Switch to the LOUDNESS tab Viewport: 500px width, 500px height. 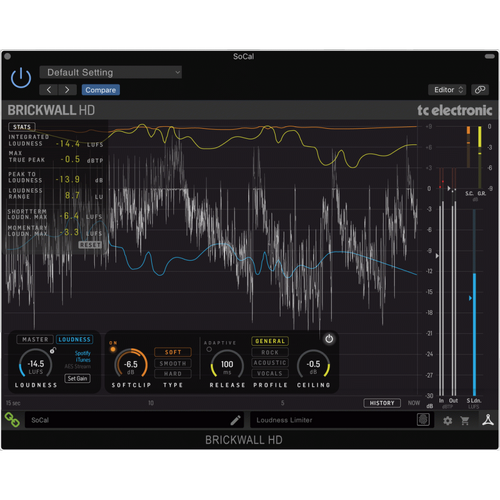(74, 339)
